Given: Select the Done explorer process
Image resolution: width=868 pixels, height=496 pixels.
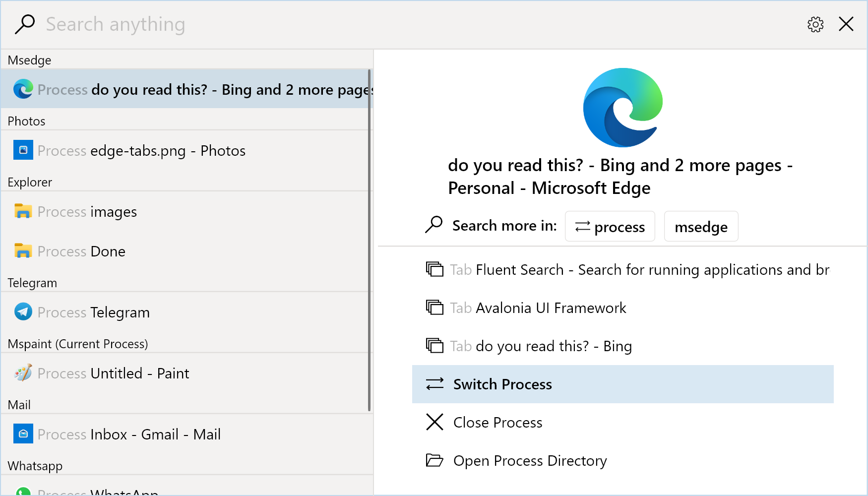Looking at the screenshot, I should tap(108, 251).
